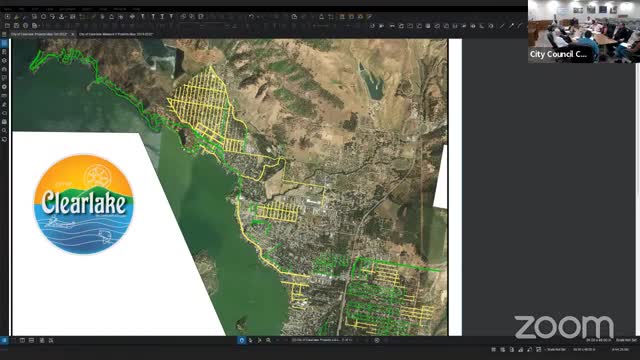This screenshot has height=360, width=640.
Task: Open the page selector dropdown in the bottom bar
Action: (322, 340)
